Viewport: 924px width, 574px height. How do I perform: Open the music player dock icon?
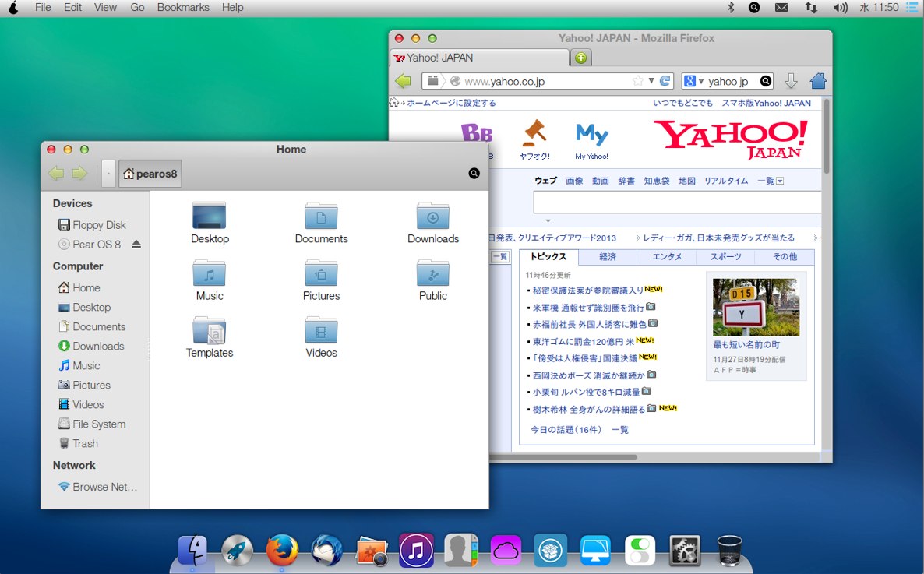[416, 551]
